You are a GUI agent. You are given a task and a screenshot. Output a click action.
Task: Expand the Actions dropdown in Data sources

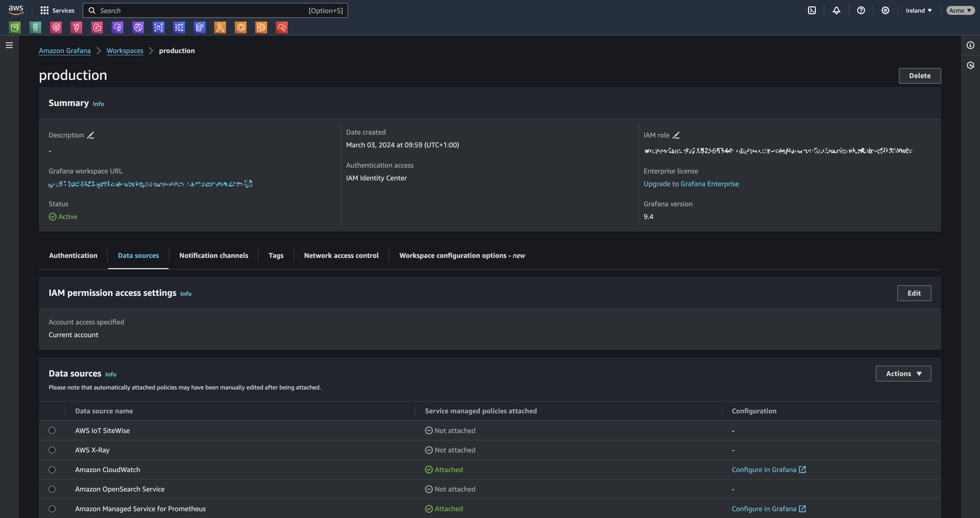(x=904, y=373)
